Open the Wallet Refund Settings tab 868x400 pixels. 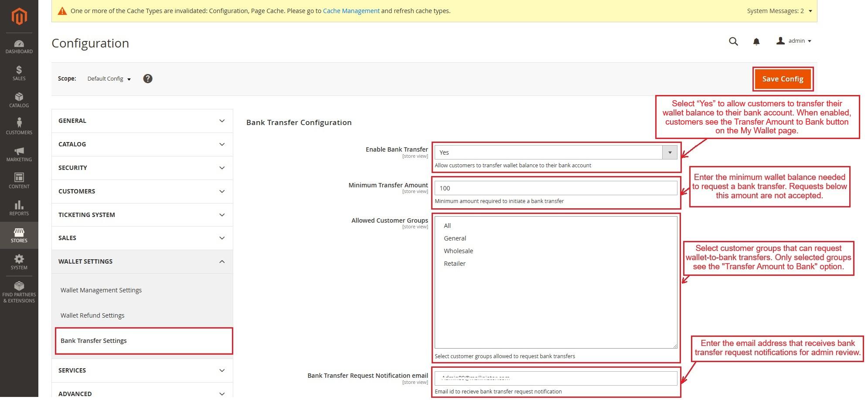click(92, 315)
